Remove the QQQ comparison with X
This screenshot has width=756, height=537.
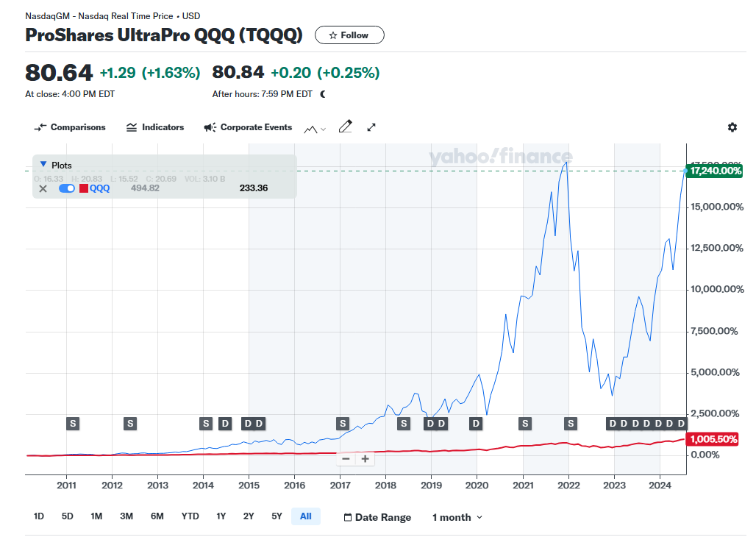[x=43, y=188]
